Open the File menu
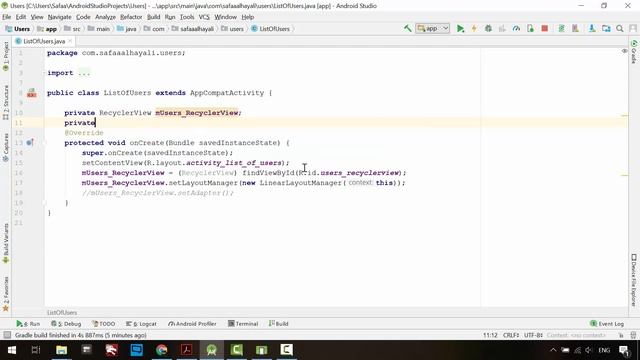The height and width of the screenshot is (360, 640). pos(7,17)
